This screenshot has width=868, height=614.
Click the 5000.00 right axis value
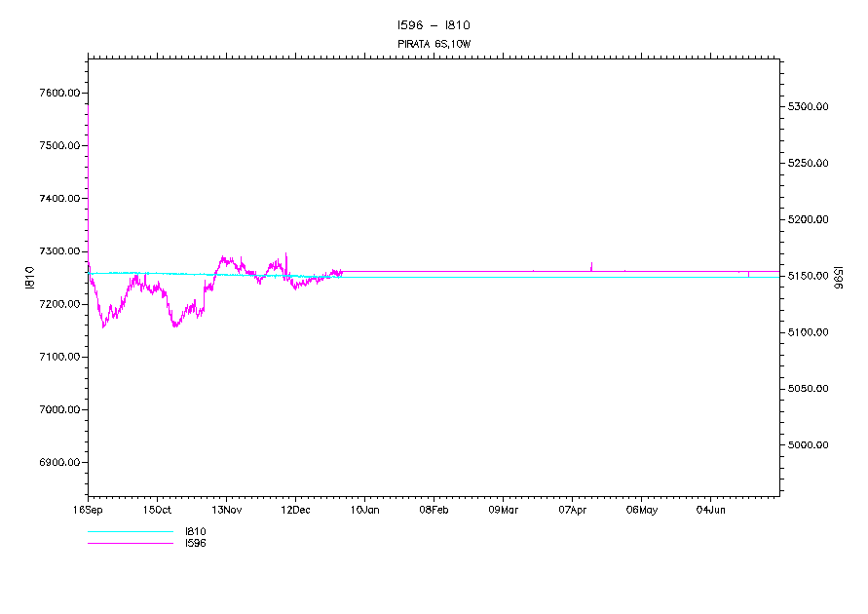[809, 445]
